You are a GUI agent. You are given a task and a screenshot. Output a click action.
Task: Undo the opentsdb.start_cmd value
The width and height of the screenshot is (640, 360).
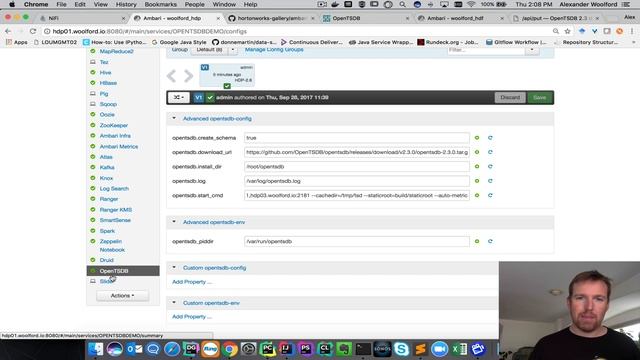point(490,196)
